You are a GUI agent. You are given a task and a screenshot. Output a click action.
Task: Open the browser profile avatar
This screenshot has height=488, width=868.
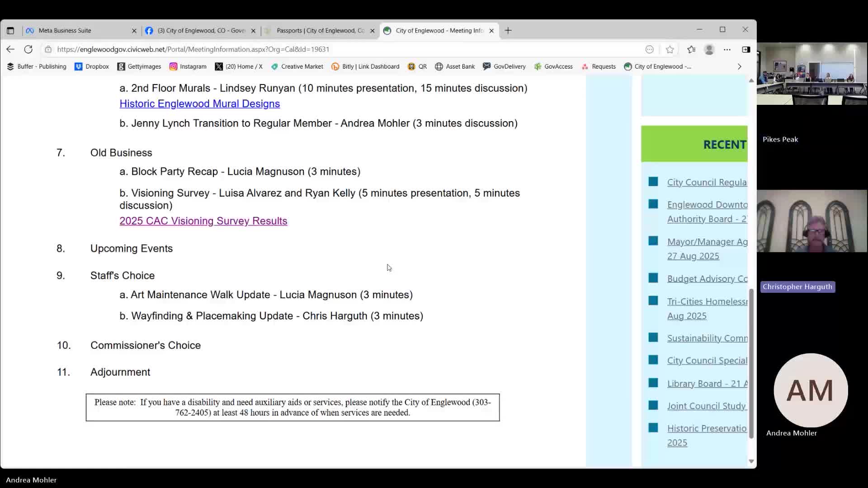click(709, 49)
